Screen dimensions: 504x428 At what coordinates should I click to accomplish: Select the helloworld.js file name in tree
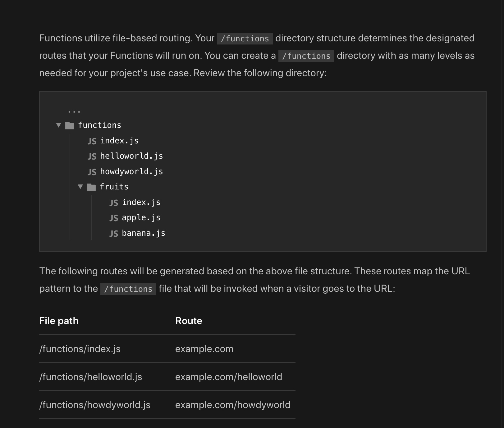click(x=131, y=156)
